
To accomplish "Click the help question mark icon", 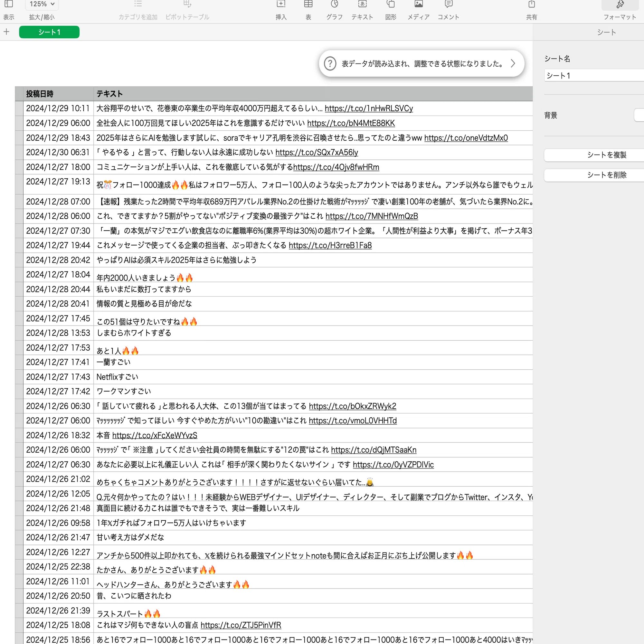I will (x=330, y=63).
